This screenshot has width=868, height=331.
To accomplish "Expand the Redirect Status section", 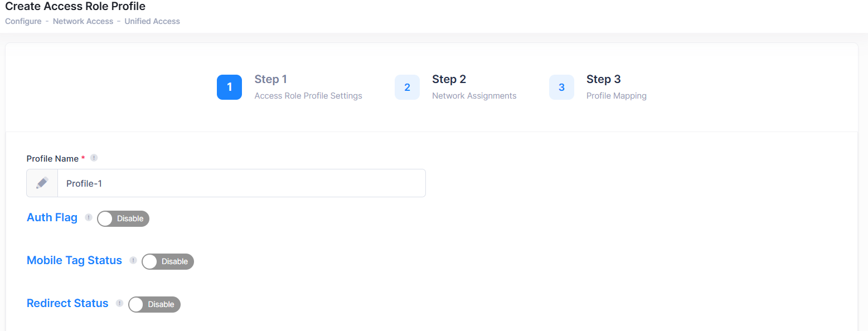I will 67,303.
